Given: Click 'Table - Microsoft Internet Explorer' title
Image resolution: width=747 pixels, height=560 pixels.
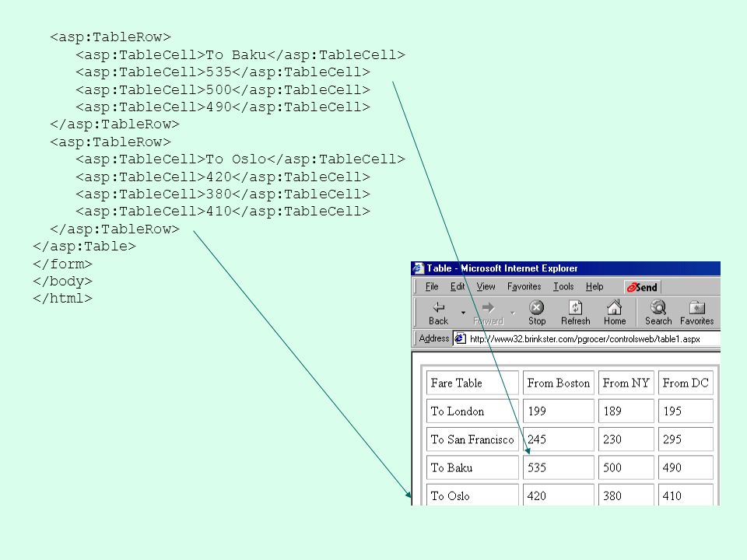Looking at the screenshot, I should pos(502,268).
